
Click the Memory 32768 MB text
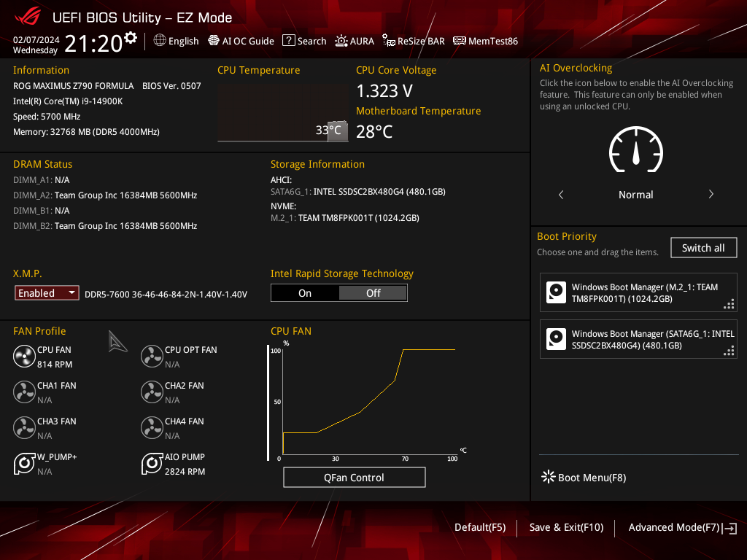pos(86,132)
